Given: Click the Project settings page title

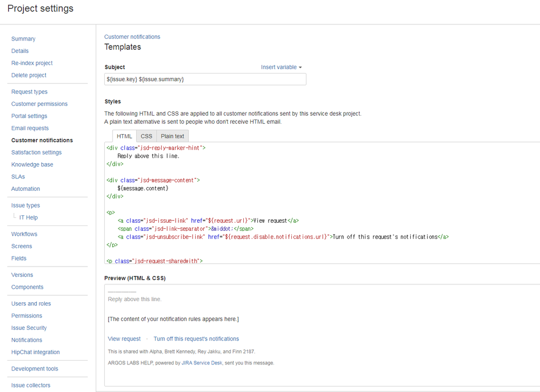Looking at the screenshot, I should tap(41, 8).
